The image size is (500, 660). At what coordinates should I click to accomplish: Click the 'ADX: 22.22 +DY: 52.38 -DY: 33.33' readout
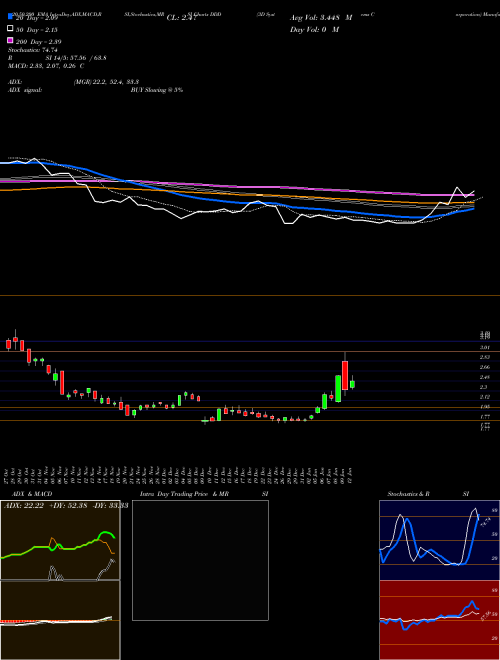pyautogui.click(x=66, y=506)
